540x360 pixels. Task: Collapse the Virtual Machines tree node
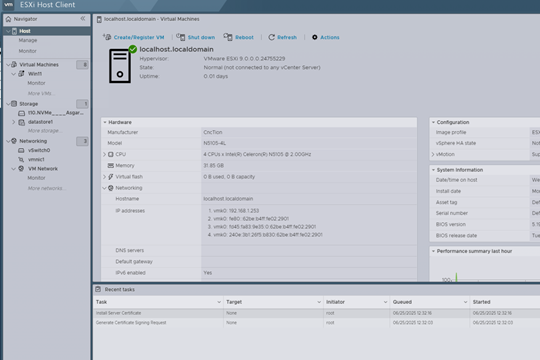click(x=8, y=64)
